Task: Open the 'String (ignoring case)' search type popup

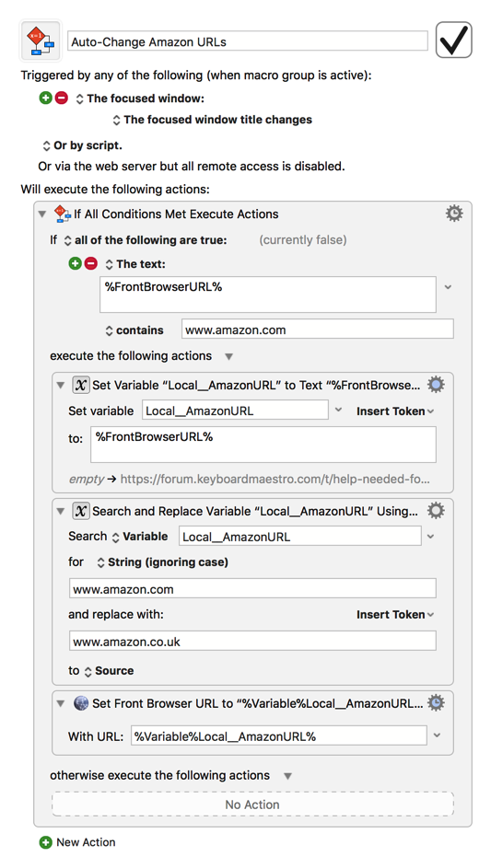Action: (x=162, y=562)
